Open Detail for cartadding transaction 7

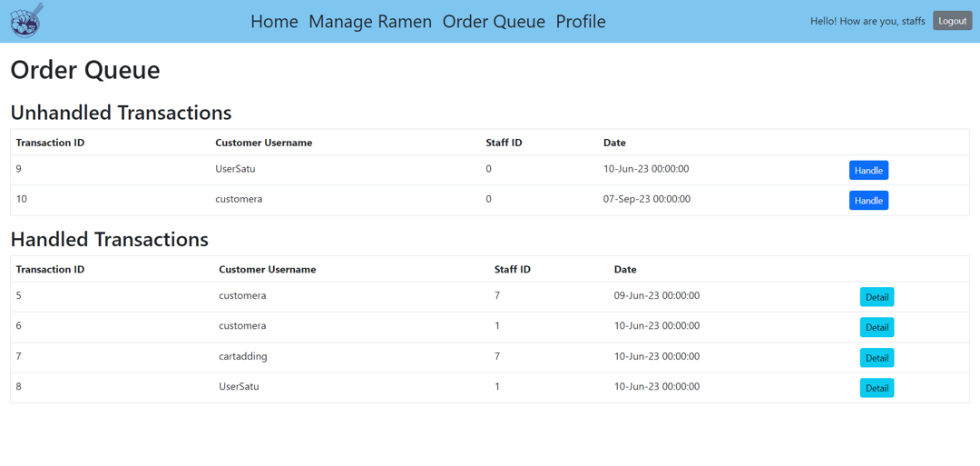point(877,358)
